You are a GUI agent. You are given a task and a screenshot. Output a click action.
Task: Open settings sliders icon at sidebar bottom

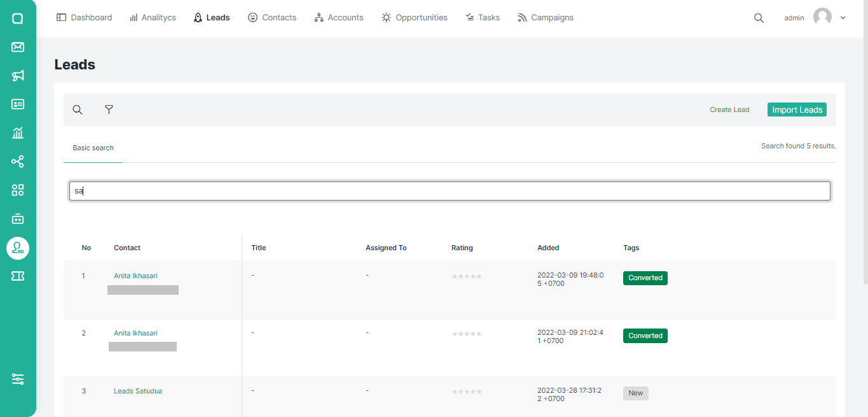[18, 379]
